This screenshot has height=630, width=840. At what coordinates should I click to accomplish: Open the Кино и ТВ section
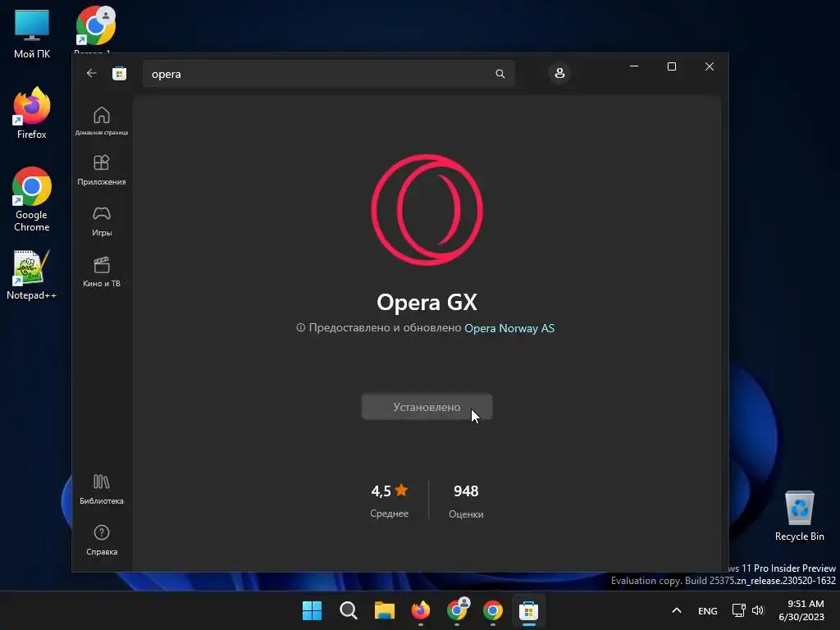pos(101,272)
